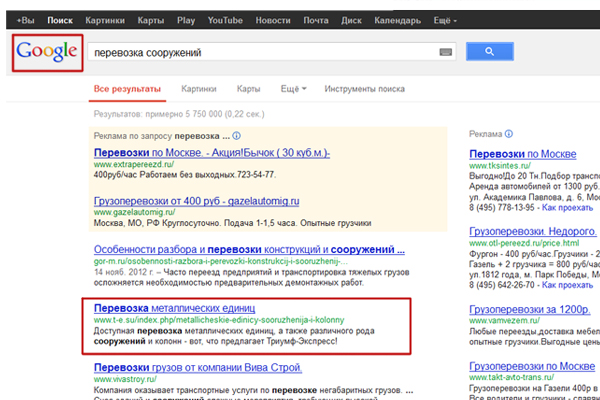Open ad 'Грузоперевозки от 400 руб - gazelautomig.ru'

(196, 201)
